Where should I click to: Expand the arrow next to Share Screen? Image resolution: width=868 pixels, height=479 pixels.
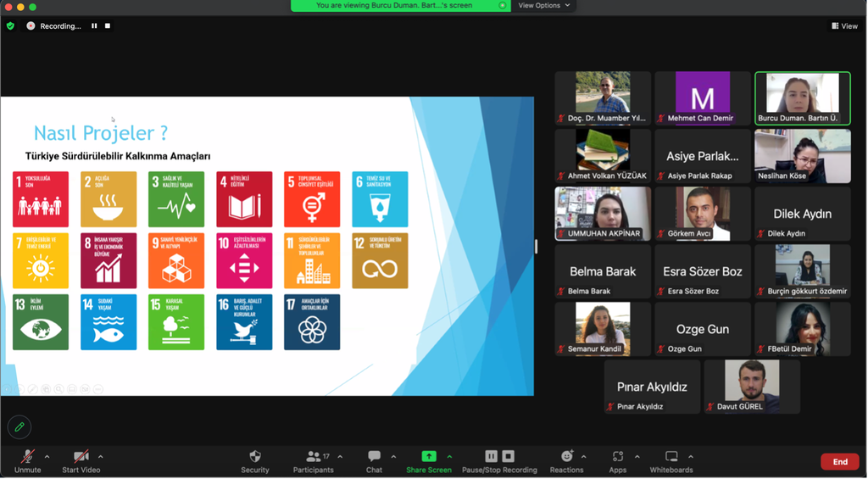click(449, 456)
